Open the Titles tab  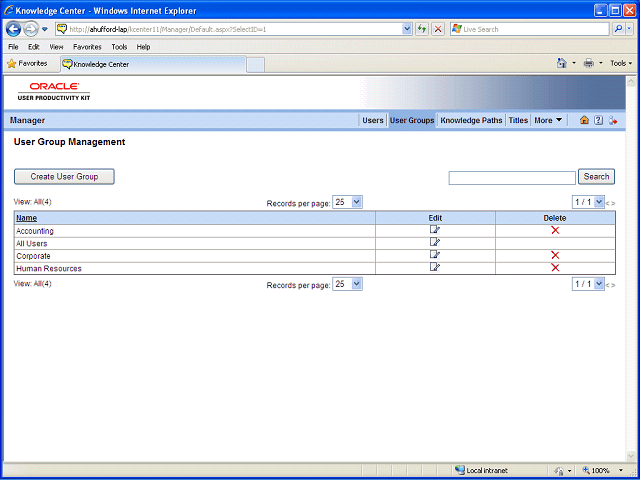[518, 120]
